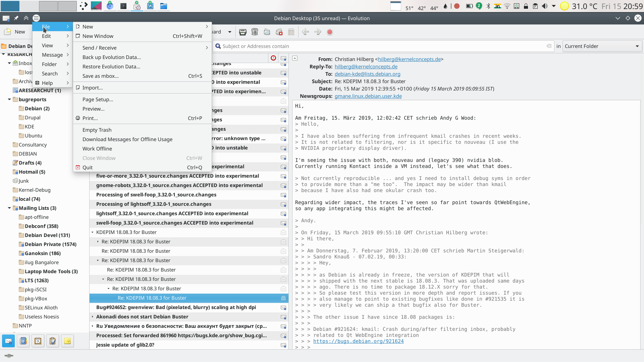
Task: Switch to Tasks view in bottom switcher
Action: coord(53,341)
